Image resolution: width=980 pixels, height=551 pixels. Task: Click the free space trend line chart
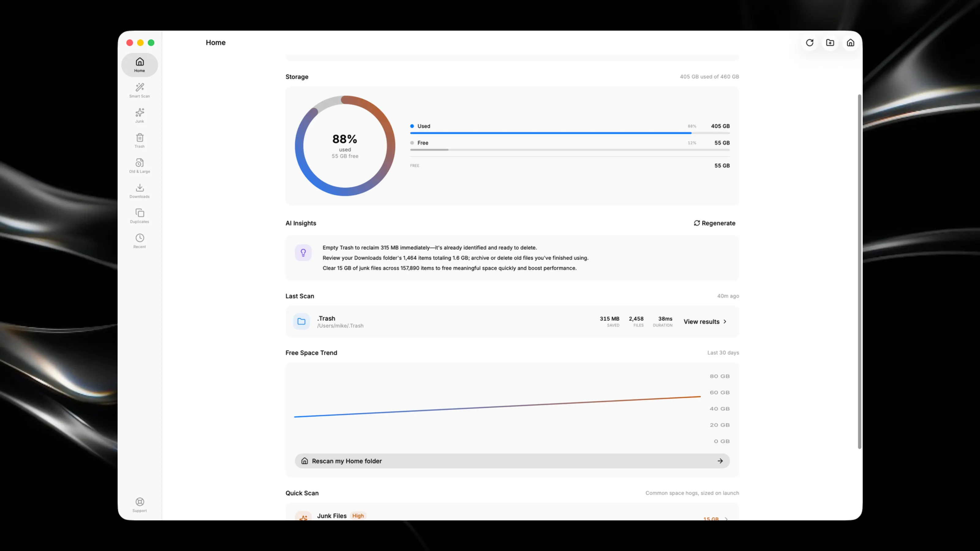tap(497, 407)
